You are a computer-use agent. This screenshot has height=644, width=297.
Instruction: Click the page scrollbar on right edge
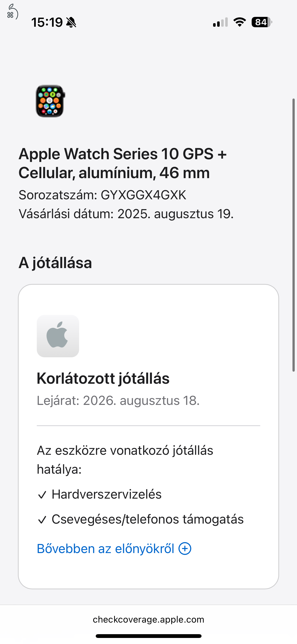point(293,235)
